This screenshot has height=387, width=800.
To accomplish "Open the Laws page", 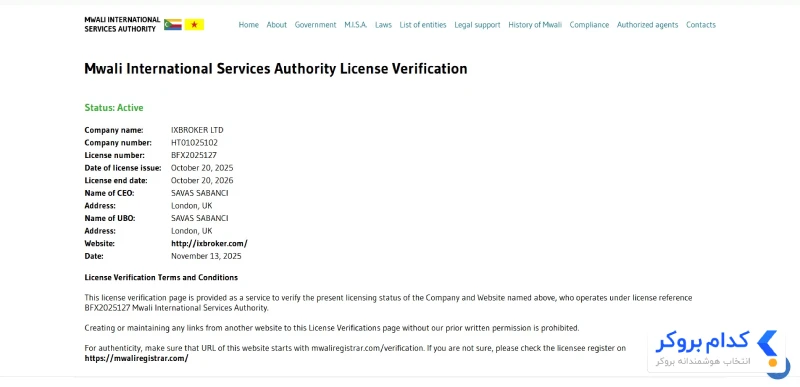I will click(x=383, y=24).
